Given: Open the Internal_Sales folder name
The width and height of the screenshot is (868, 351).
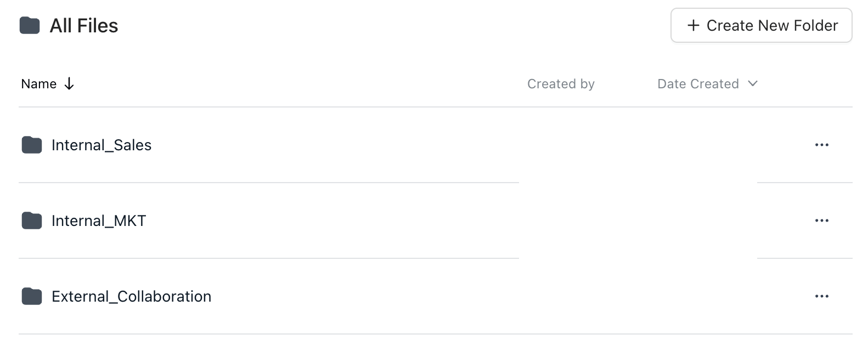Looking at the screenshot, I should [102, 145].
